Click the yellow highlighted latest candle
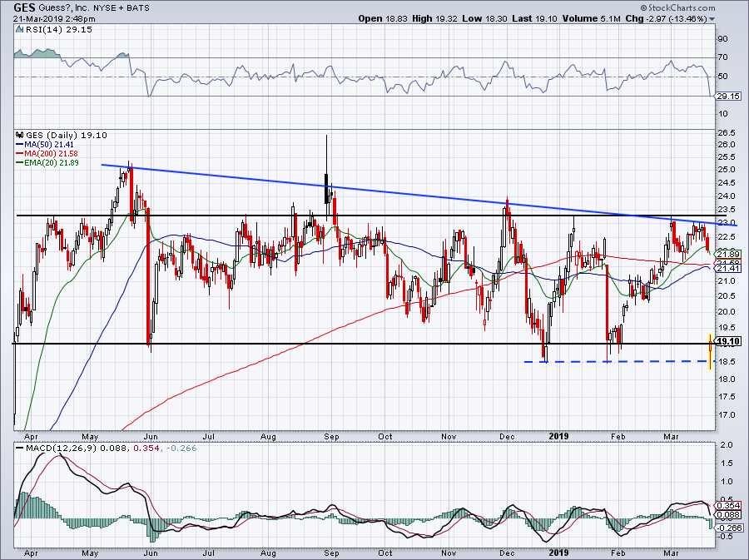749x560 pixels. click(711, 352)
